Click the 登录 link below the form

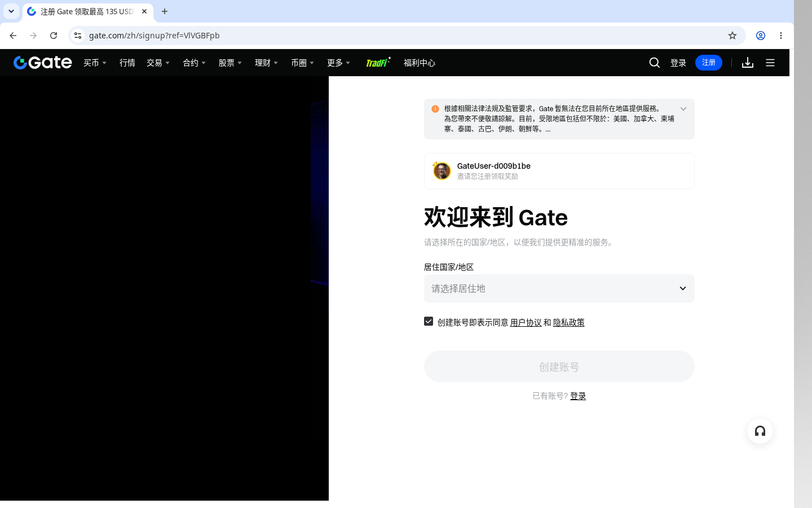[x=578, y=396]
